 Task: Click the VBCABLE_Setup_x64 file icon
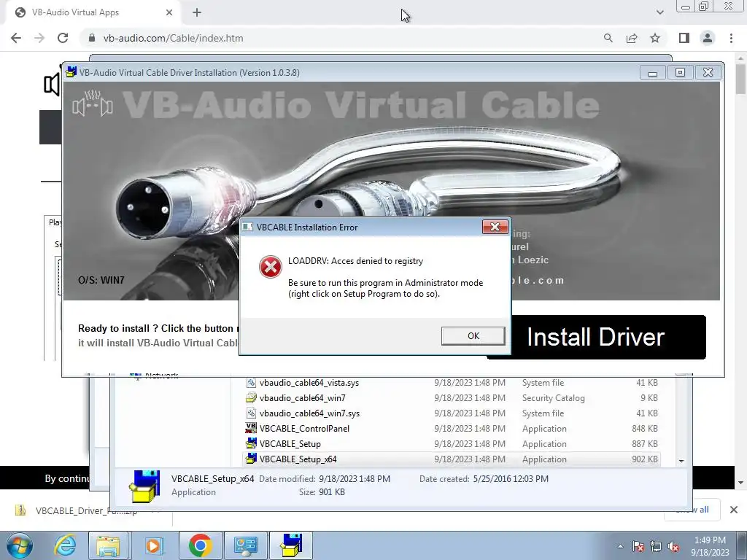pos(251,459)
